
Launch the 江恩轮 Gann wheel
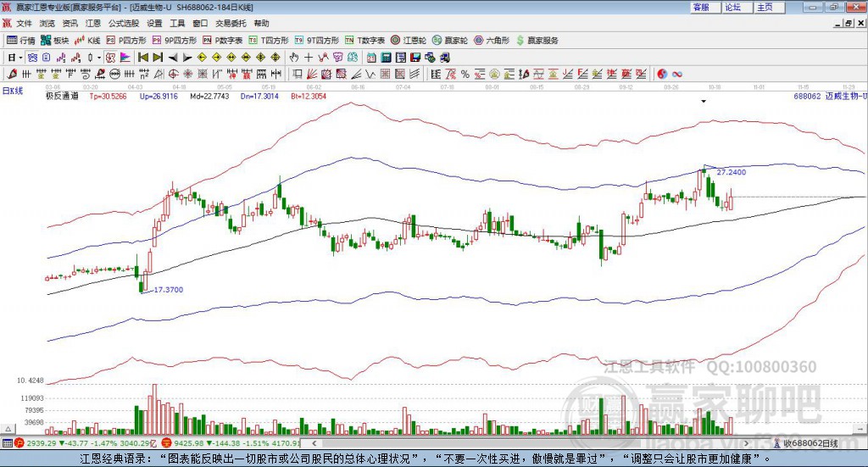point(409,41)
